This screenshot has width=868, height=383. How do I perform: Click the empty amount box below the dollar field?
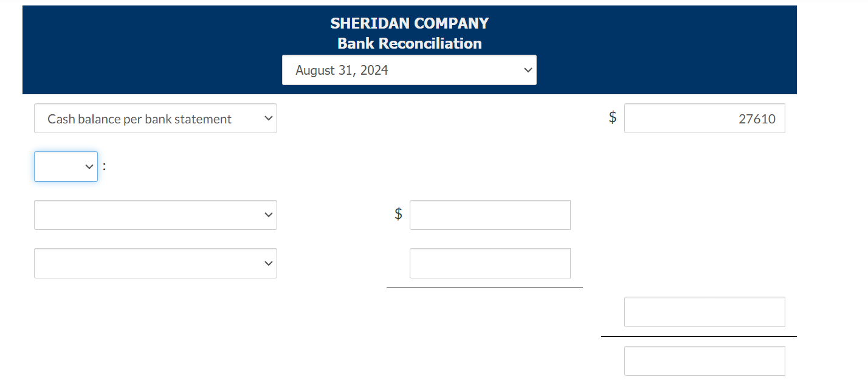tap(490, 263)
